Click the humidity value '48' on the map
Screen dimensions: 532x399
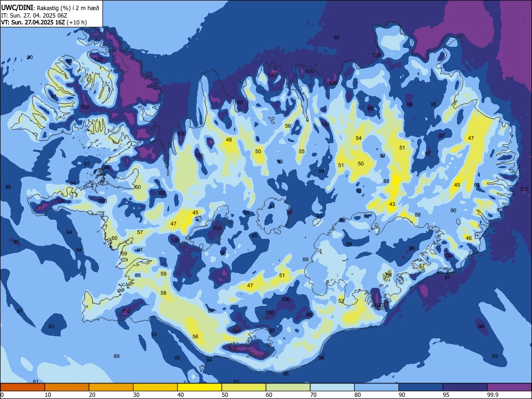[x=229, y=139]
